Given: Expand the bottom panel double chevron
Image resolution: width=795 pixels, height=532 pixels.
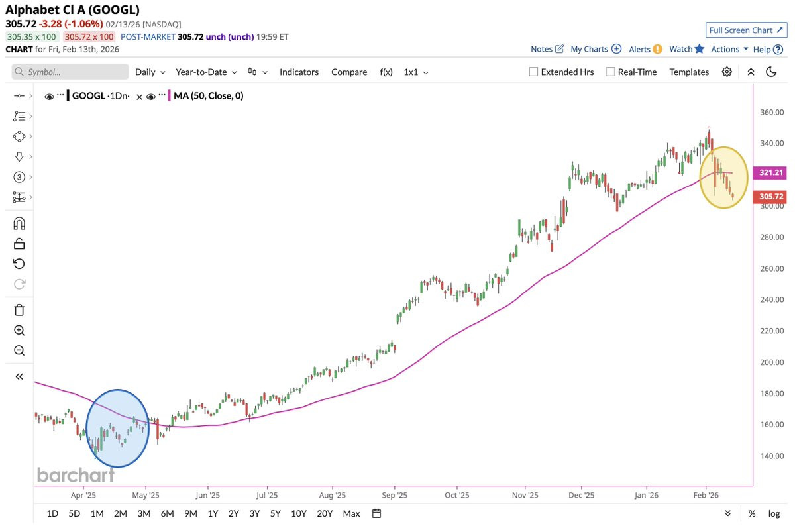Looking at the screenshot, I should [x=728, y=513].
